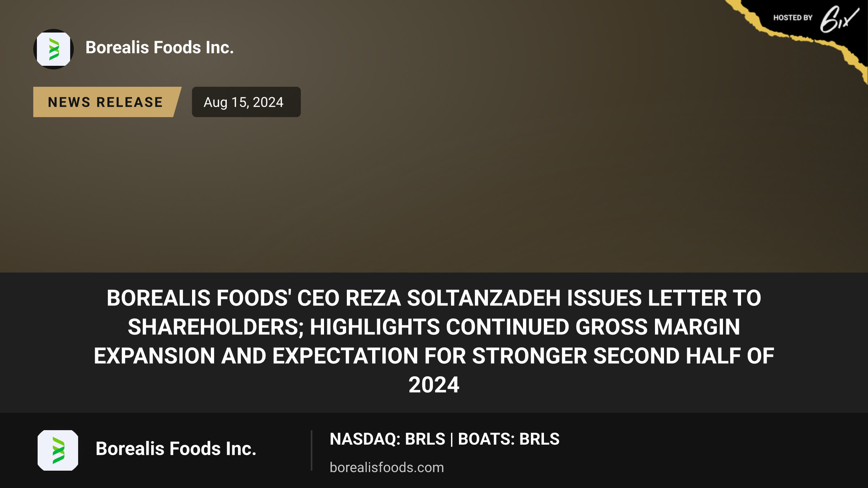
Task: Click the words GROSS MARGIN in headline
Action: point(658,327)
